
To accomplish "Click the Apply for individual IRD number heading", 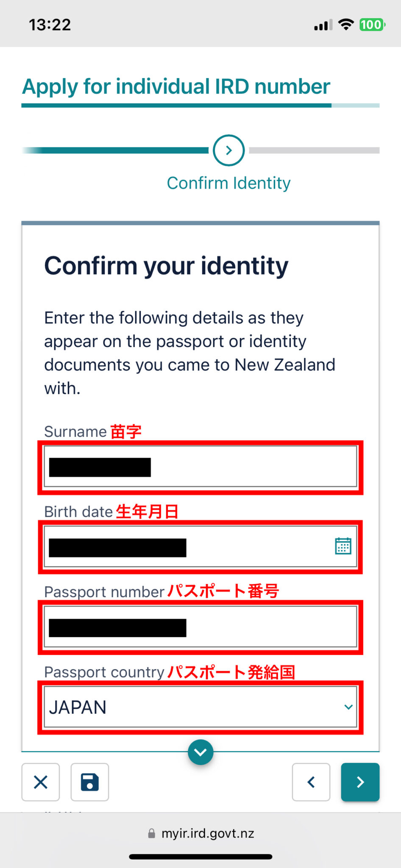I will coord(176,86).
